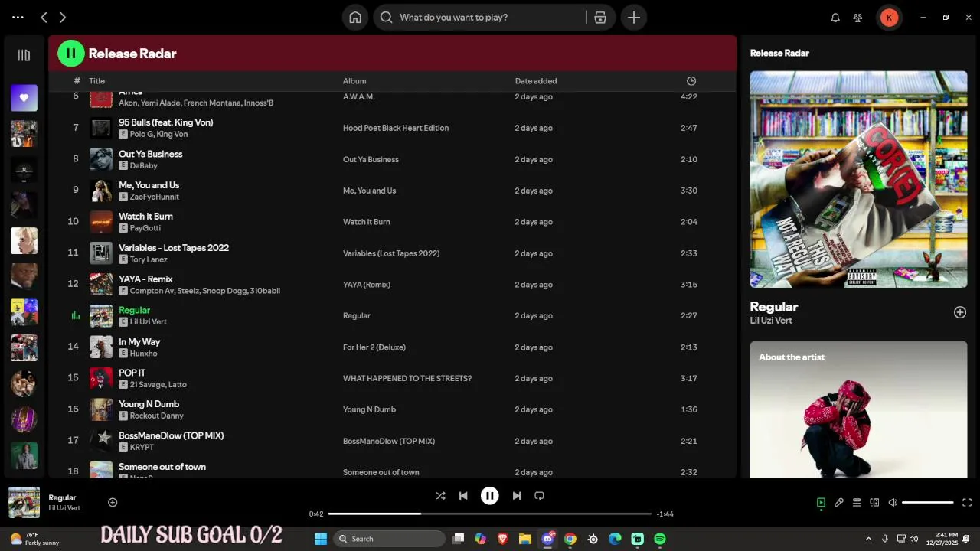Adjust the volume slider

[x=927, y=503]
